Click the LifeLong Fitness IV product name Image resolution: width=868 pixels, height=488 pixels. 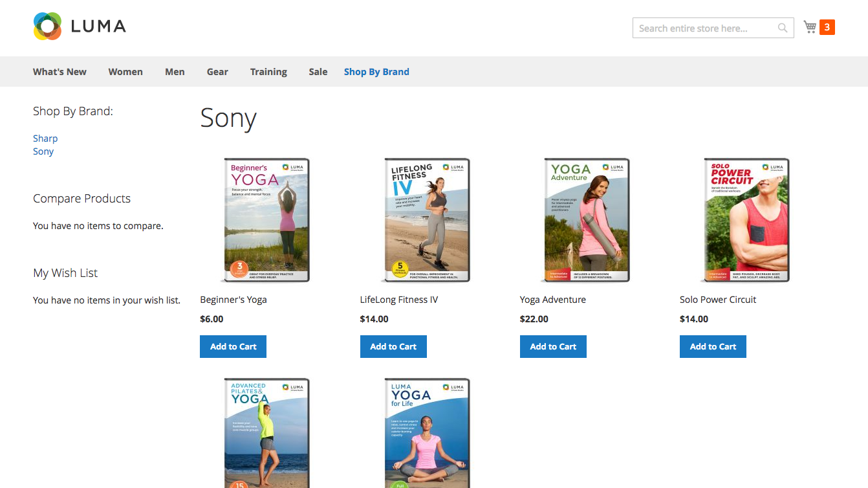coord(399,300)
